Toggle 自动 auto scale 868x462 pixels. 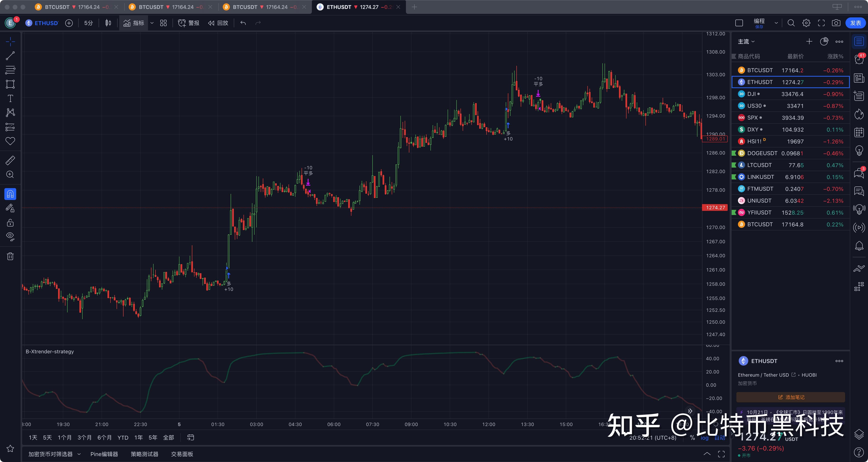click(x=719, y=438)
